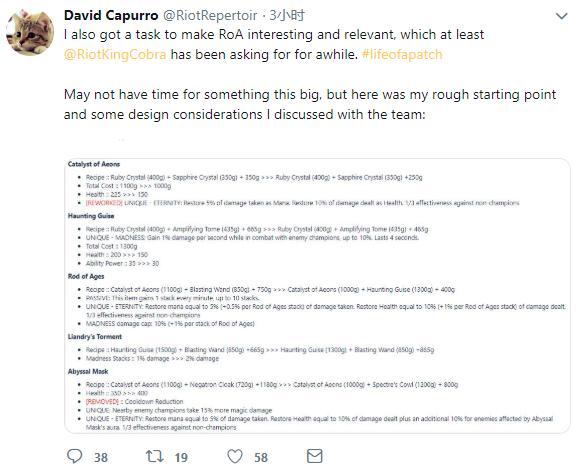Open direct message envelope icon
Screen dimensions: 577x471
click(315, 456)
